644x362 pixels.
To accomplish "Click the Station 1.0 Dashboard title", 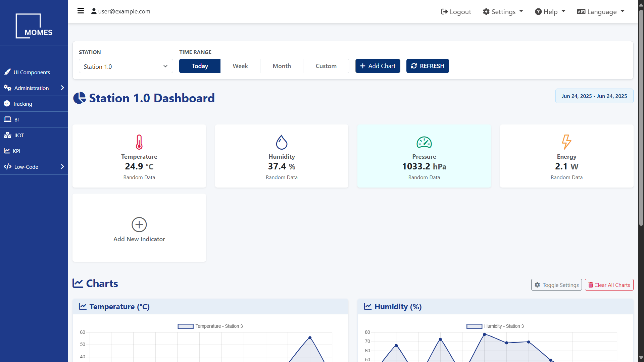I will [152, 98].
